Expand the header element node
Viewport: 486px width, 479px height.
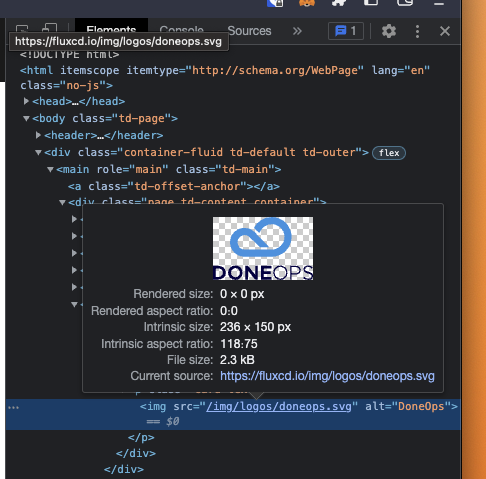38,135
